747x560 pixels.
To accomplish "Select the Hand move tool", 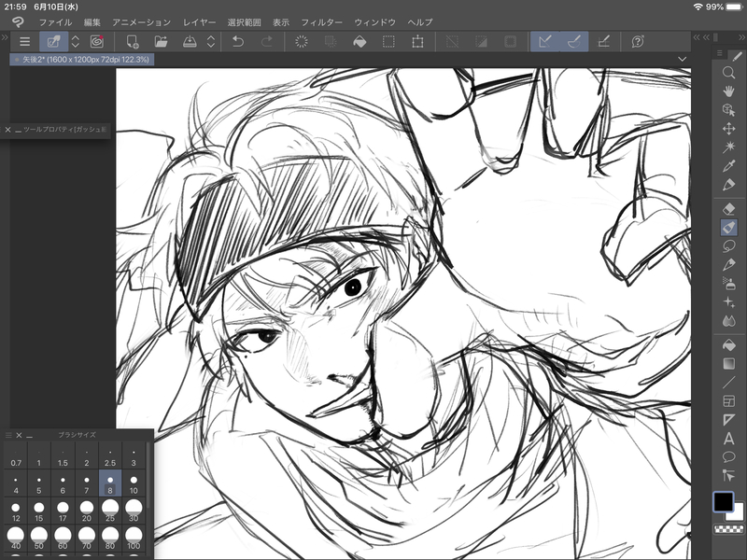I will coord(728,91).
